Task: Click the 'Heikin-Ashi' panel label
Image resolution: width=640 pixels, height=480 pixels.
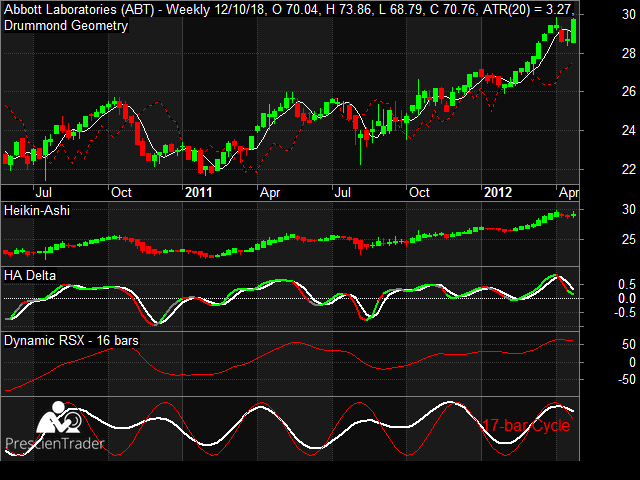Action: pyautogui.click(x=37, y=211)
